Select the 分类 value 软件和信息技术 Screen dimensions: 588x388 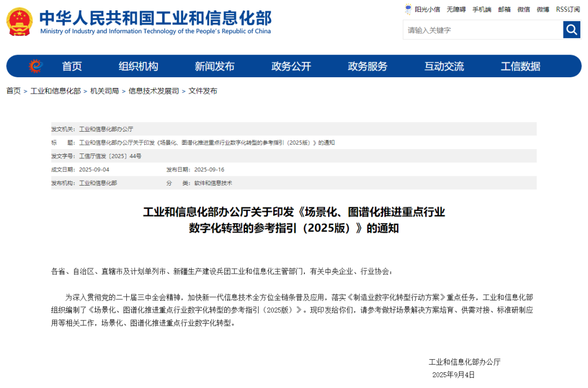(213, 183)
